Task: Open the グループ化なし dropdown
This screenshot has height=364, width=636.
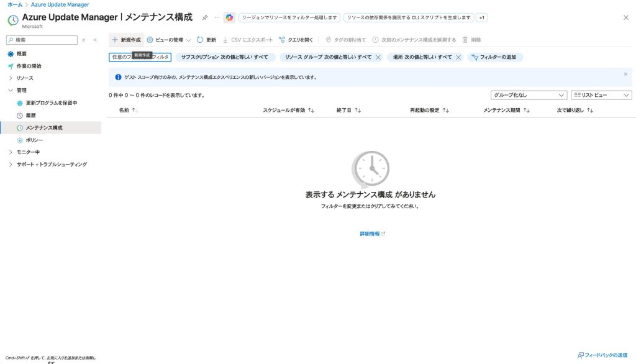Action: click(528, 95)
